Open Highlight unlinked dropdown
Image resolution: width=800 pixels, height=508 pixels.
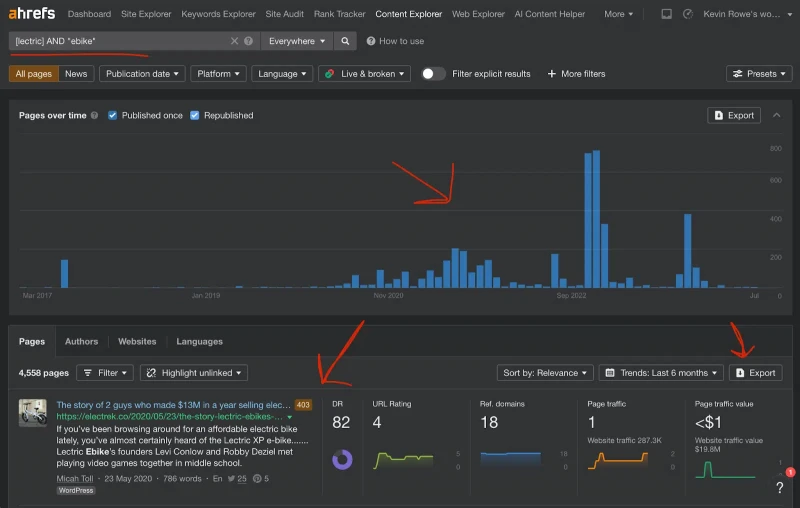[x=194, y=373]
